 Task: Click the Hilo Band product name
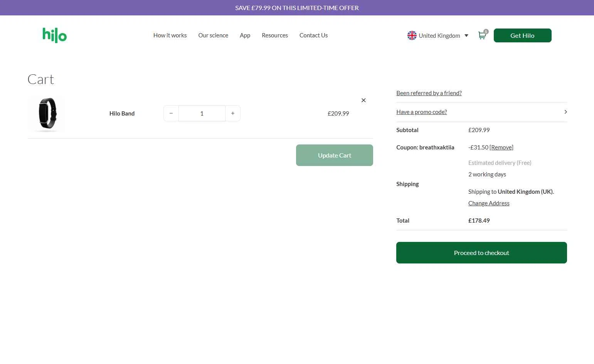click(x=122, y=113)
